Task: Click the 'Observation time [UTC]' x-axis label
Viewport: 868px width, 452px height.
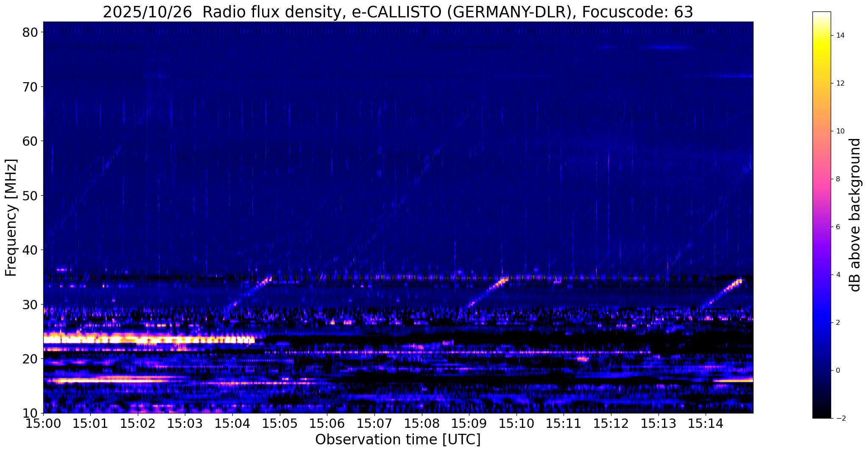Action: (x=398, y=440)
